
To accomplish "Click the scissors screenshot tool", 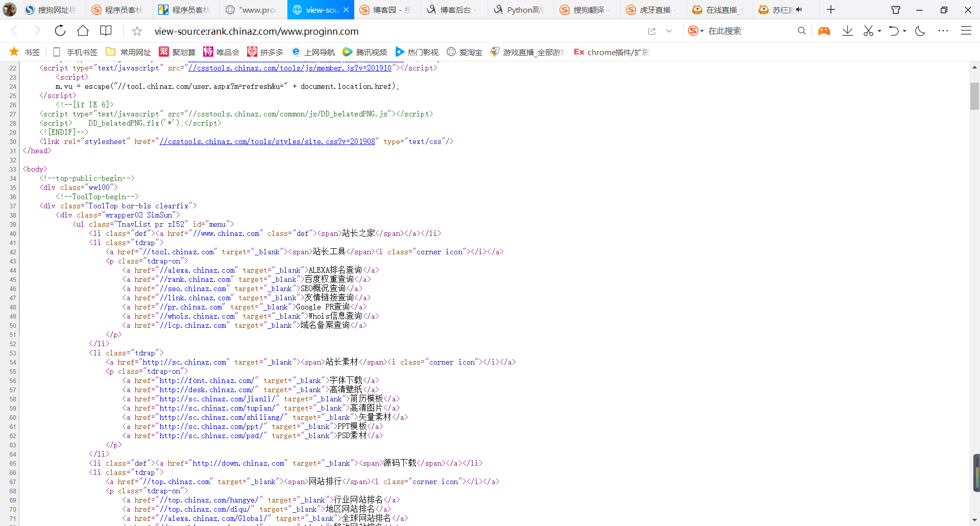I will point(868,31).
